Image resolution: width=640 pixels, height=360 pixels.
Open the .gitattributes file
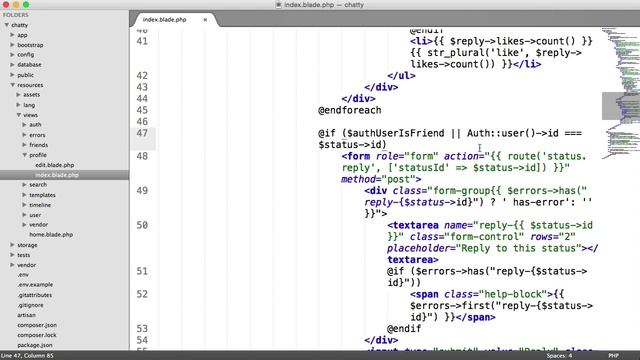point(35,295)
